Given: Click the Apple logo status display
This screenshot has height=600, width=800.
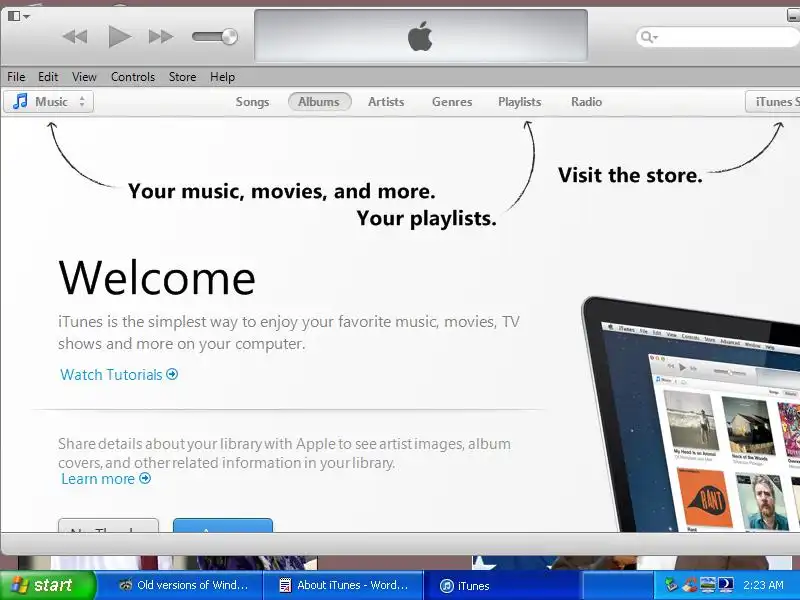Looking at the screenshot, I should [420, 36].
